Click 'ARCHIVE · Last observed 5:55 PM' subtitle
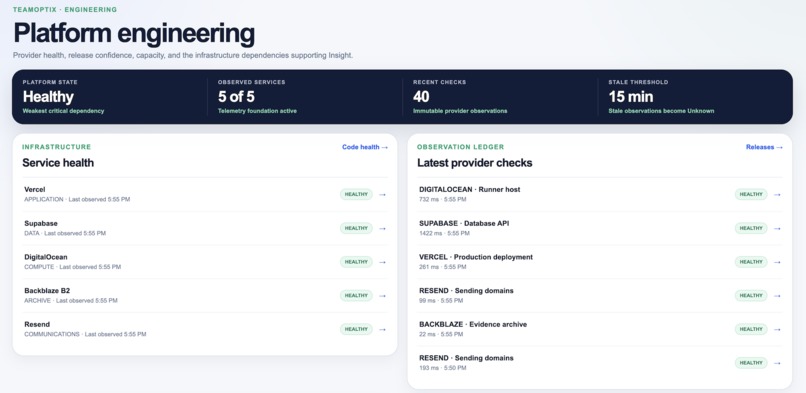Screen dimensions: 806x393 click(x=71, y=301)
